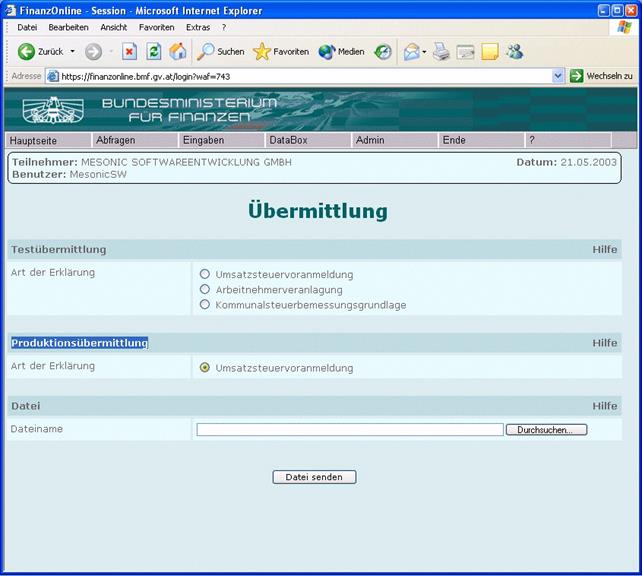
Task: Choose Kommunalsteuerbemessungsgrundlage radio option
Action: [205, 304]
